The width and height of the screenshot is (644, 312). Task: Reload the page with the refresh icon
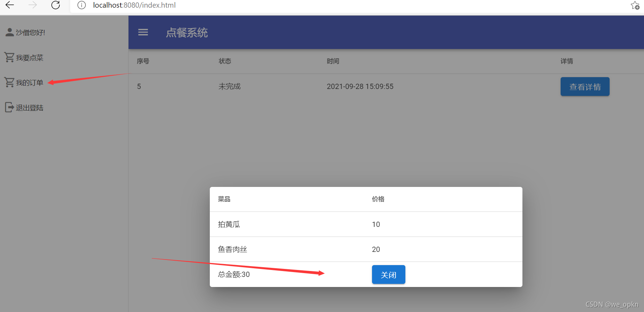(56, 5)
